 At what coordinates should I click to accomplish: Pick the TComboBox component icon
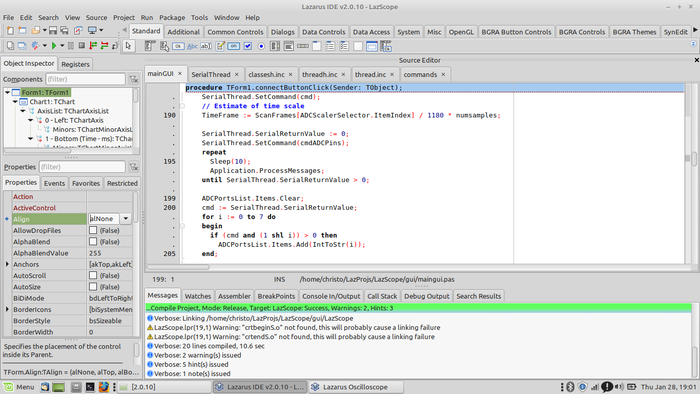[x=289, y=46]
